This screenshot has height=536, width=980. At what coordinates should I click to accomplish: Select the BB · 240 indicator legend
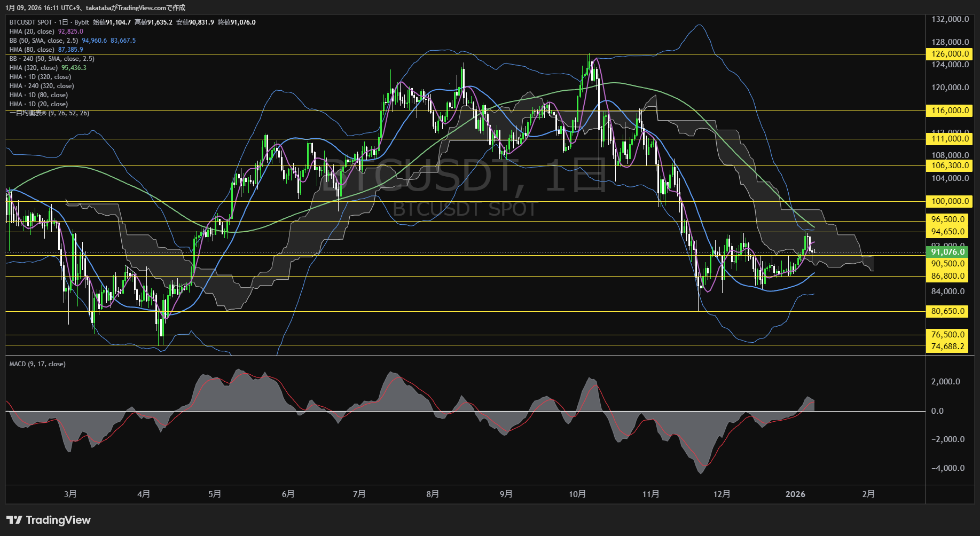52,59
